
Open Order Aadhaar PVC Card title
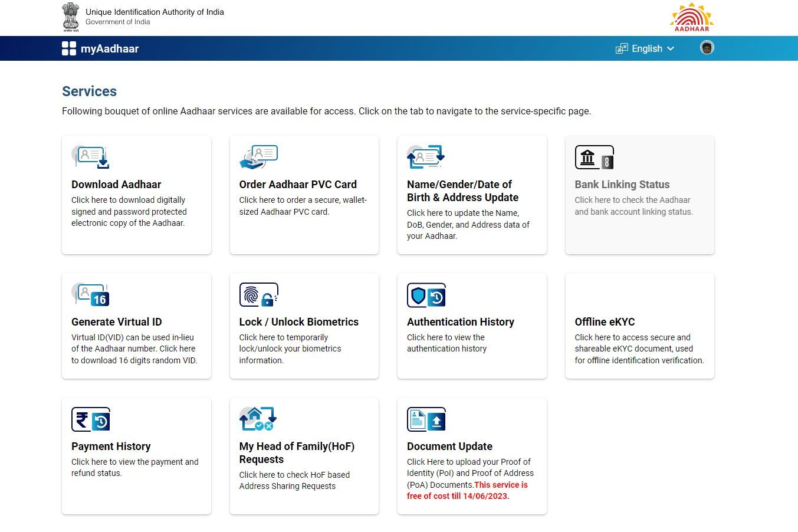(x=298, y=185)
